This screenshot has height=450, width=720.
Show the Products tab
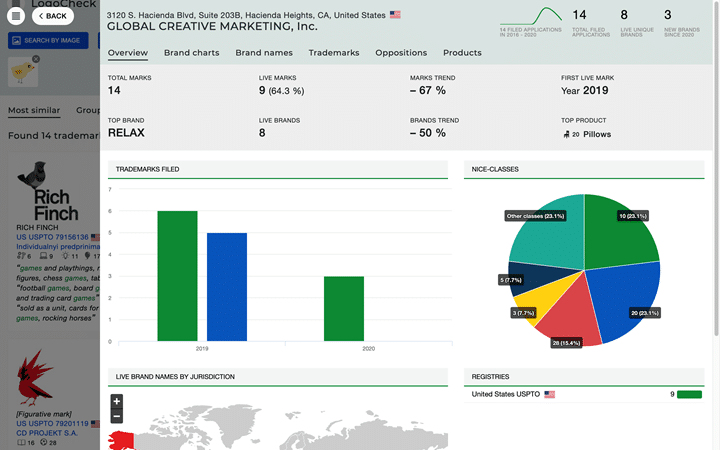click(x=462, y=53)
